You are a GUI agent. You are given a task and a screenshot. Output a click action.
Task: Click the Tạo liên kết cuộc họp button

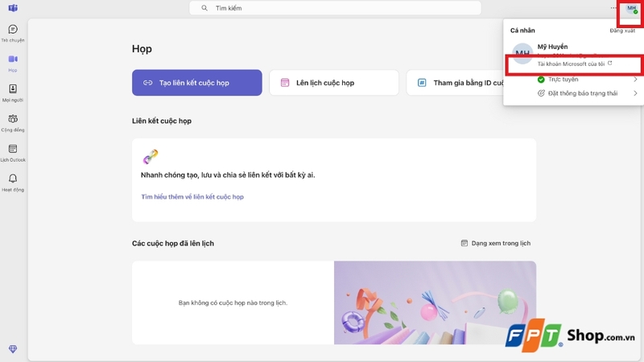coord(197,83)
